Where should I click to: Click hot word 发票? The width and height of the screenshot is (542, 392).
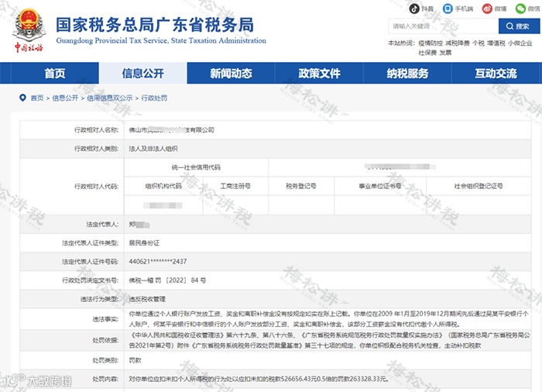pos(445,53)
